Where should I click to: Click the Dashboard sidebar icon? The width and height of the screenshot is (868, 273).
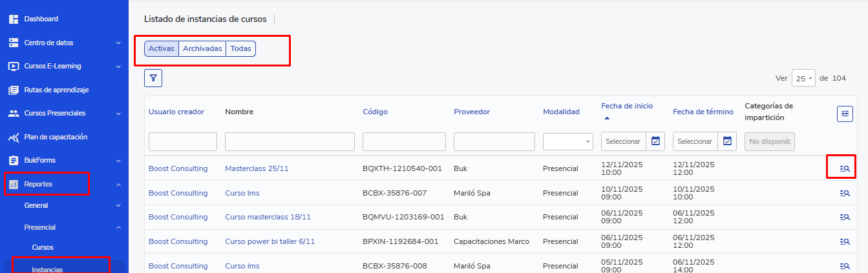click(x=14, y=19)
